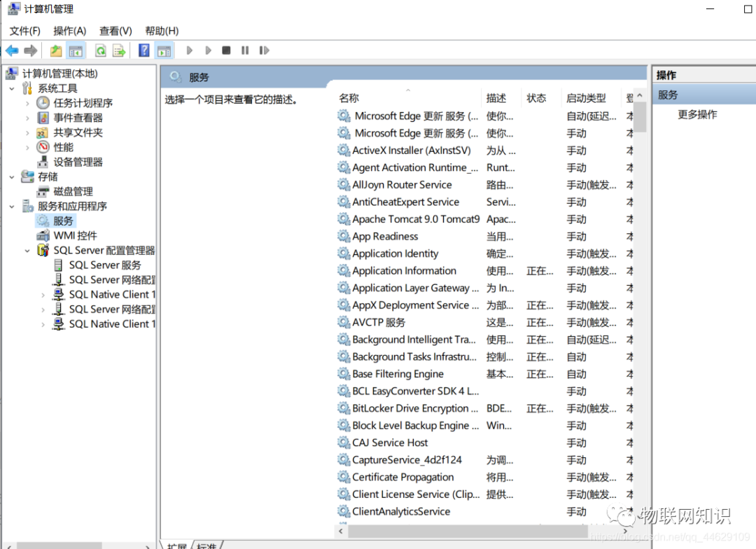Viewport: 756px width, 549px height.
Task: Sort services by 名称 column header
Action: 409,98
